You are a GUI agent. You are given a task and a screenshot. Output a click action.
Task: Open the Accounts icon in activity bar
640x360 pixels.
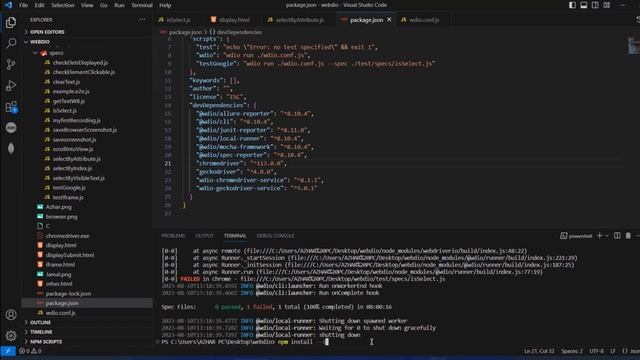pyautogui.click(x=11, y=315)
